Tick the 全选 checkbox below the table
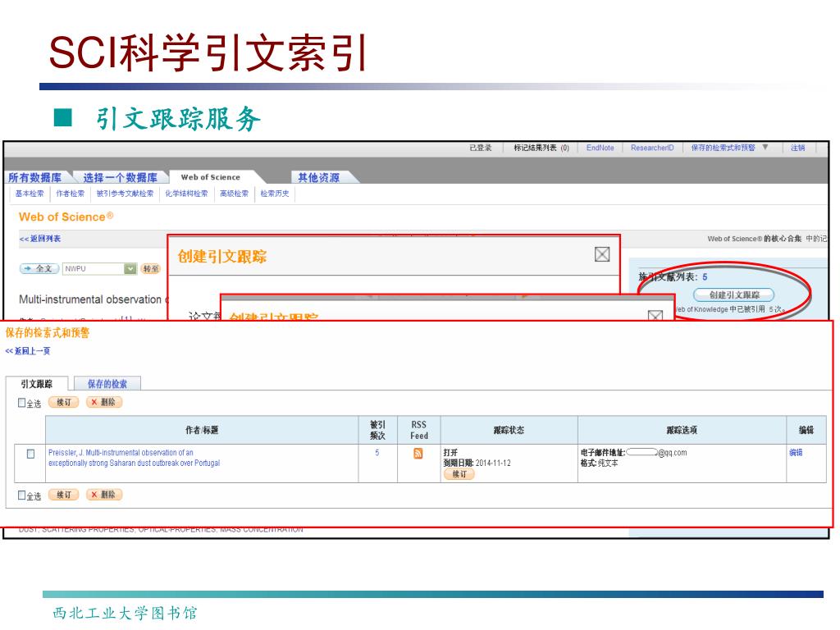 [22, 495]
